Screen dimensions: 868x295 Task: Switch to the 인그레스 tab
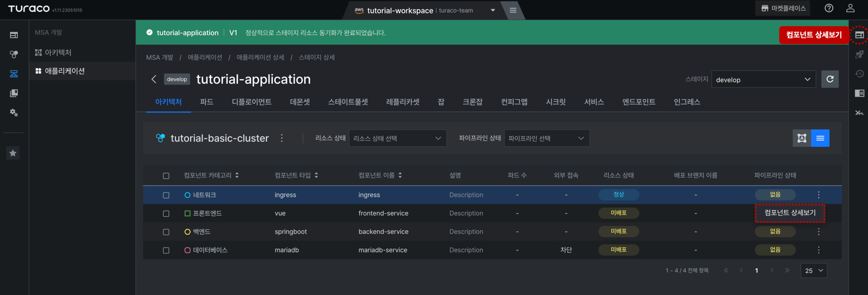click(687, 102)
